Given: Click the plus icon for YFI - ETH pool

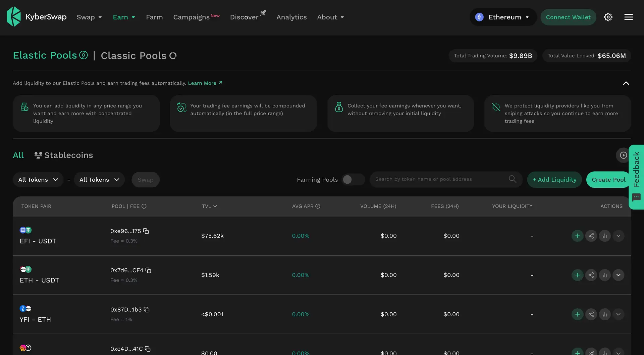Looking at the screenshot, I should [577, 314].
